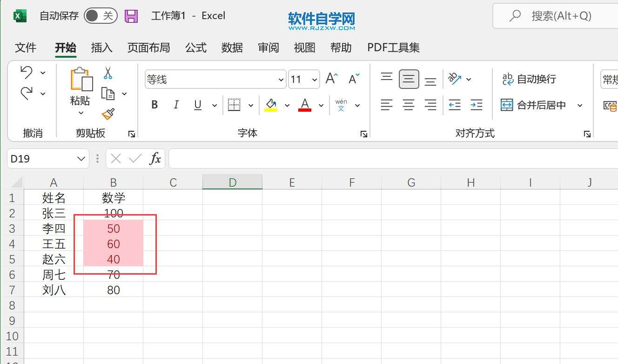
Task: Open the underline style dropdown arrow
Action: [215, 105]
